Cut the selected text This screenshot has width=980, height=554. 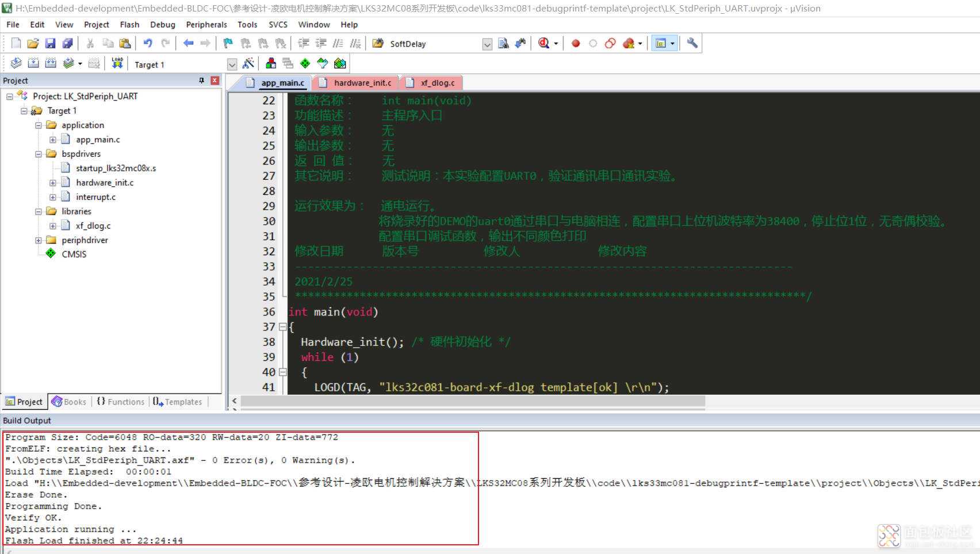pos(90,43)
